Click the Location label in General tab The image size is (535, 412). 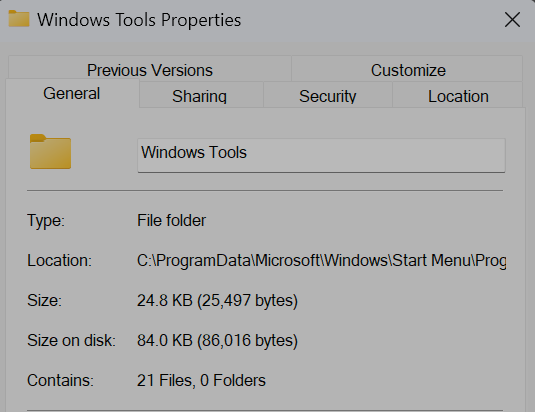(x=59, y=261)
